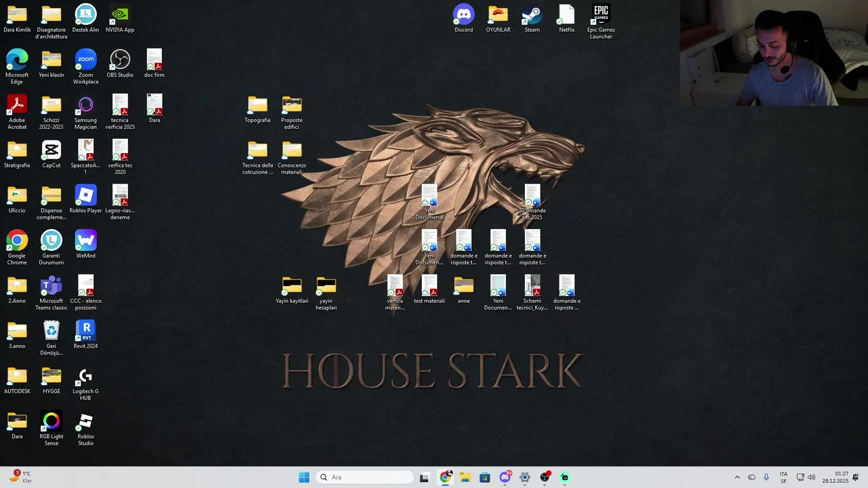Select the Microsoft Edge desktop icon
The height and width of the screenshot is (488, 868).
click(x=17, y=66)
